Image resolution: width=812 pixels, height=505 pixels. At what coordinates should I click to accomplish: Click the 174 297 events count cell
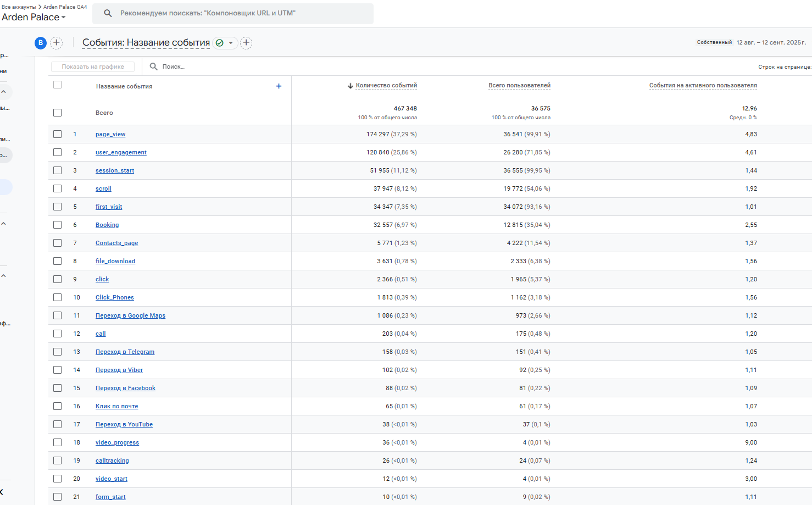392,134
